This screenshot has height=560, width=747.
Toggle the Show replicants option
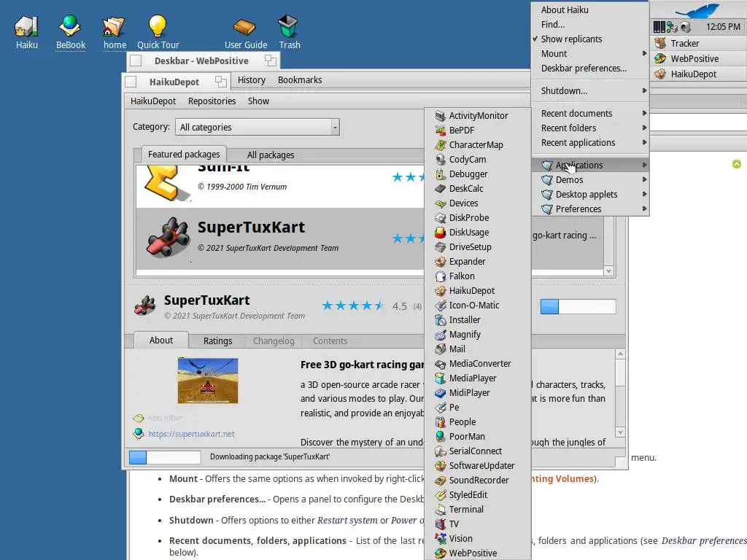click(590, 39)
